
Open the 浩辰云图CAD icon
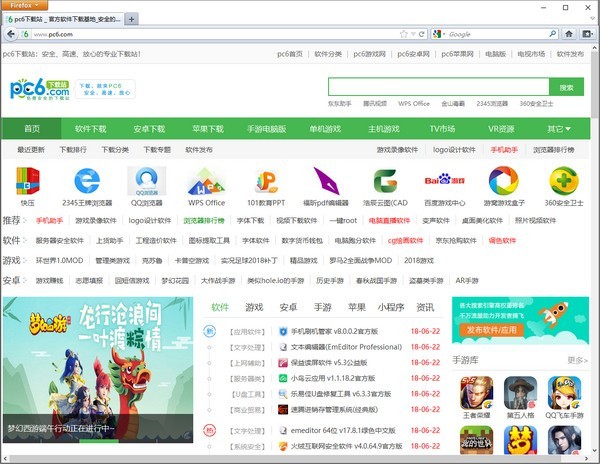point(385,181)
